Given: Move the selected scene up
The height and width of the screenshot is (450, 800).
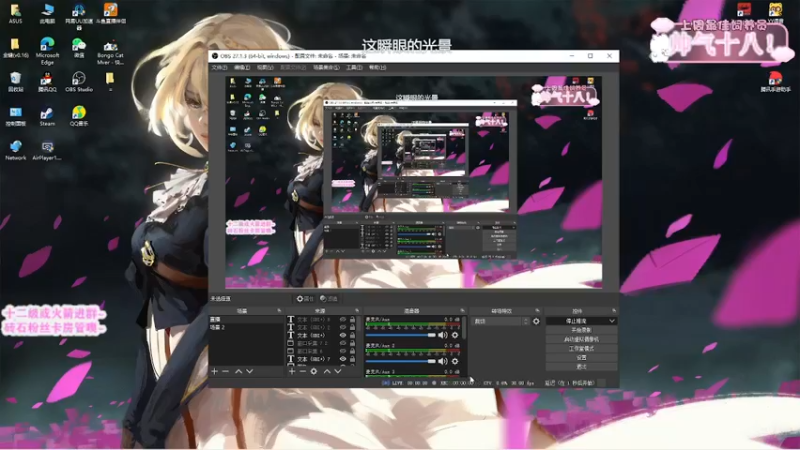Looking at the screenshot, I should pyautogui.click(x=238, y=371).
